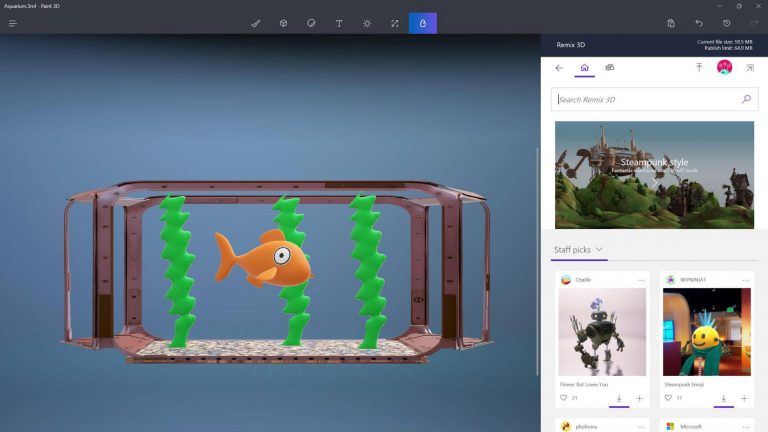This screenshot has height=432, width=768.
Task: Open the hamburger expand menu
Action: point(13,23)
